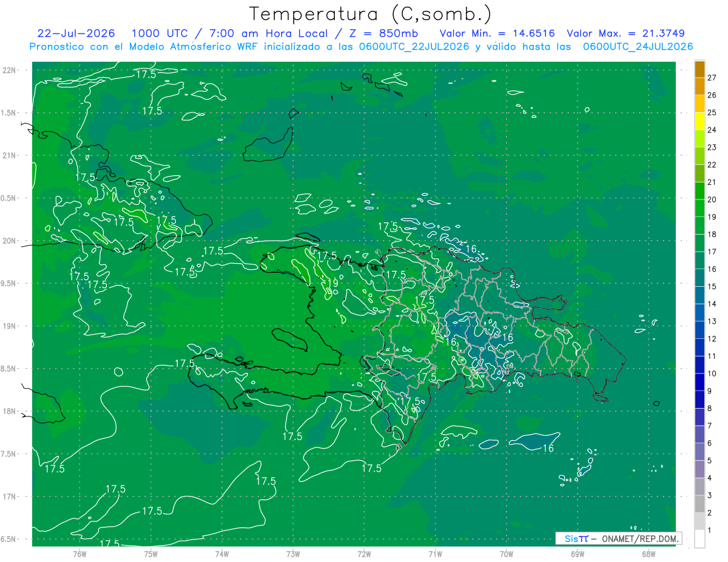
Task: Click the '19N' latitude axis label
Action: [x=10, y=326]
